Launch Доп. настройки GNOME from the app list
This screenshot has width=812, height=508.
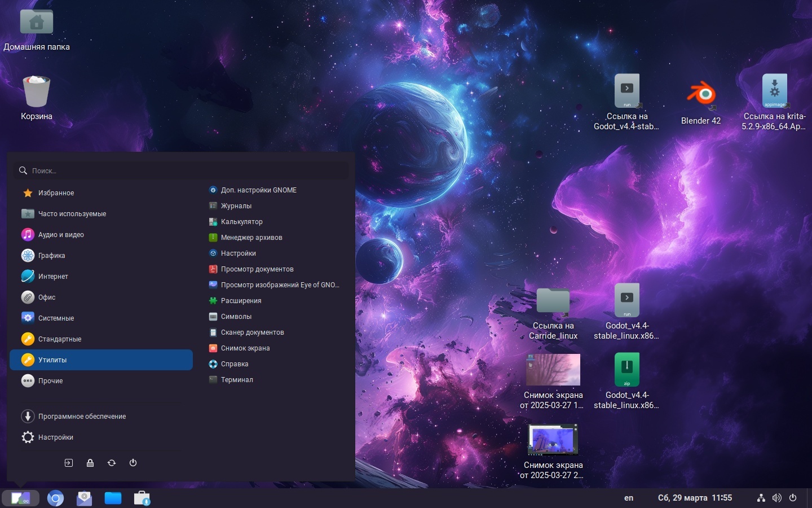tap(253, 190)
